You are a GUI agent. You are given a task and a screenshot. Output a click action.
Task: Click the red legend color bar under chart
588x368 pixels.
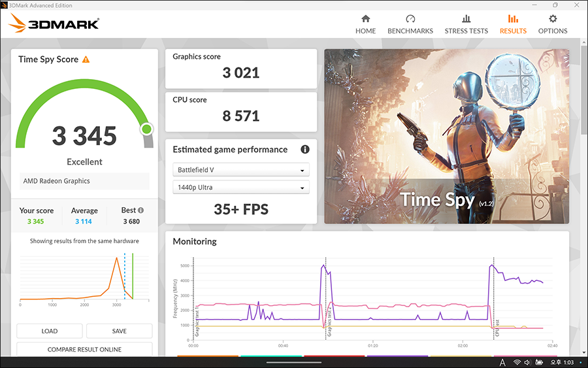(x=334, y=355)
